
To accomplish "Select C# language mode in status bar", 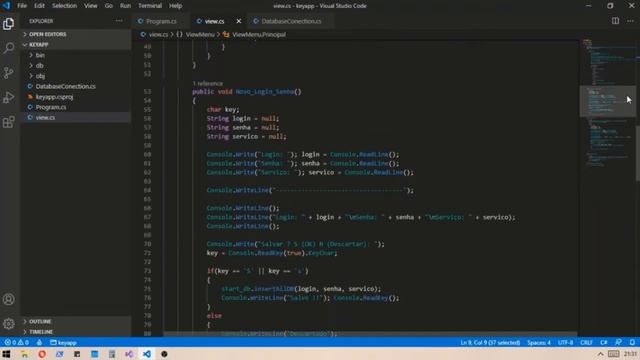I will [x=604, y=342].
